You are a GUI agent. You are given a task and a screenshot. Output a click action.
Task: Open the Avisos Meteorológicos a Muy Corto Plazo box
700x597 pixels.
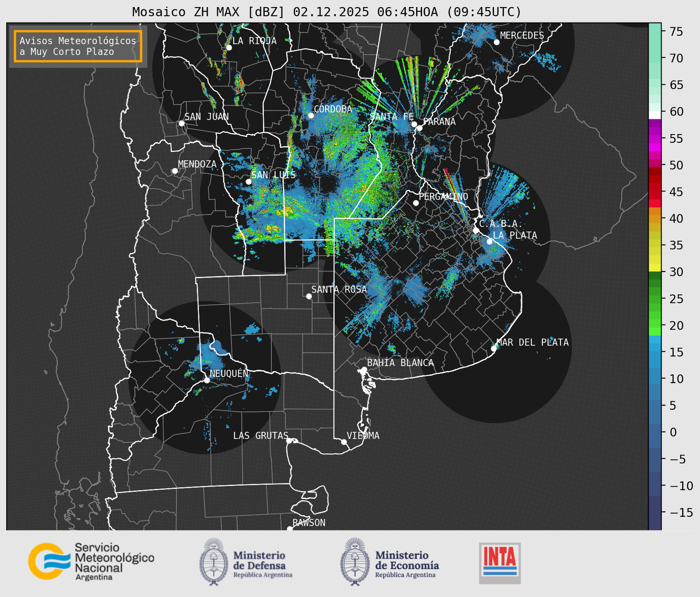point(78,46)
